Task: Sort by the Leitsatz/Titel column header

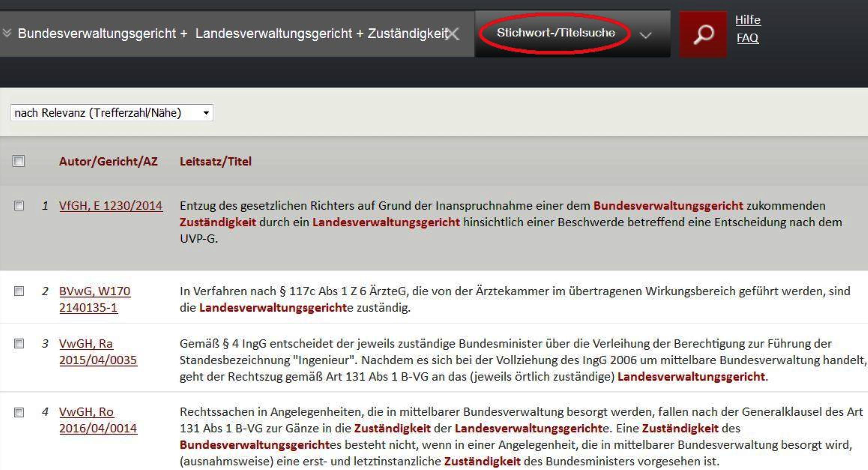Action: pyautogui.click(x=216, y=161)
